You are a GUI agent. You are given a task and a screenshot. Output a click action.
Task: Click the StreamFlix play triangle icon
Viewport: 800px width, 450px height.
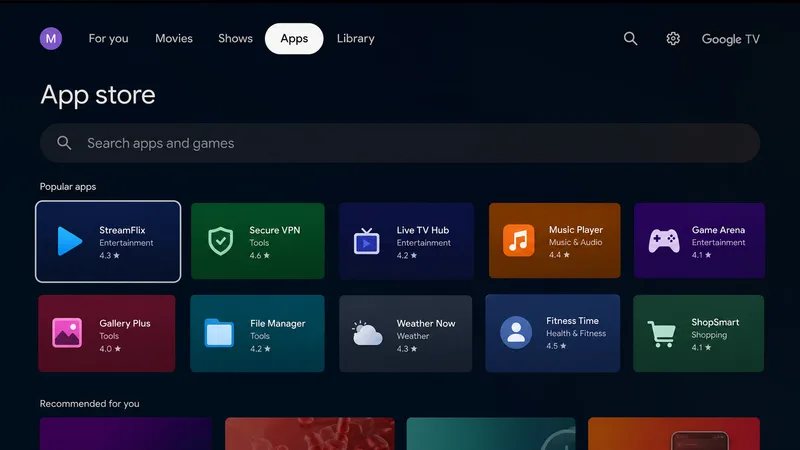(x=69, y=241)
